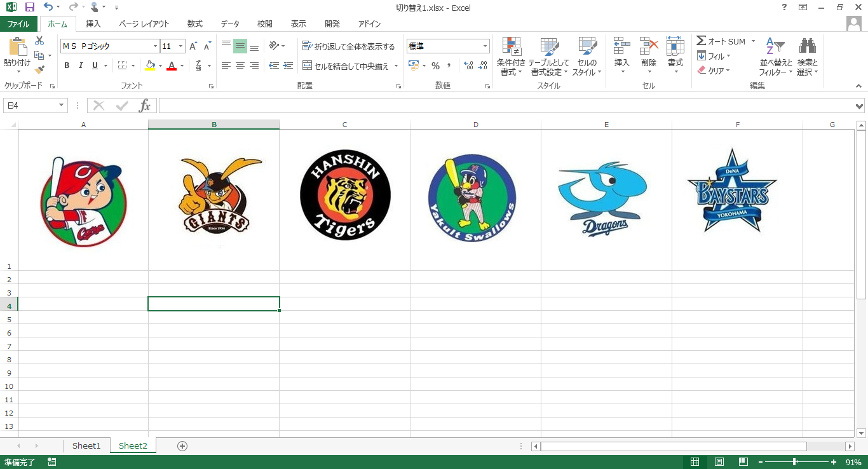
Task: Expand the Name Box dropdown
Action: [x=62, y=105]
